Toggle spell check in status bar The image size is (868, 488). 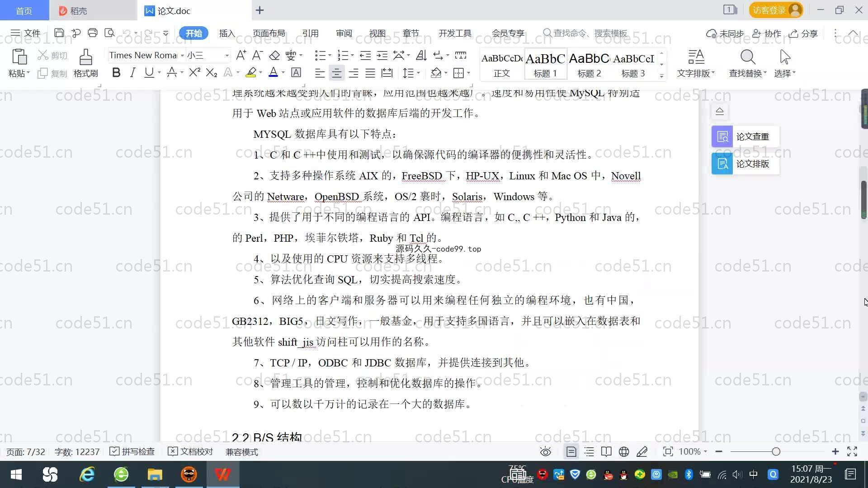[x=132, y=451]
